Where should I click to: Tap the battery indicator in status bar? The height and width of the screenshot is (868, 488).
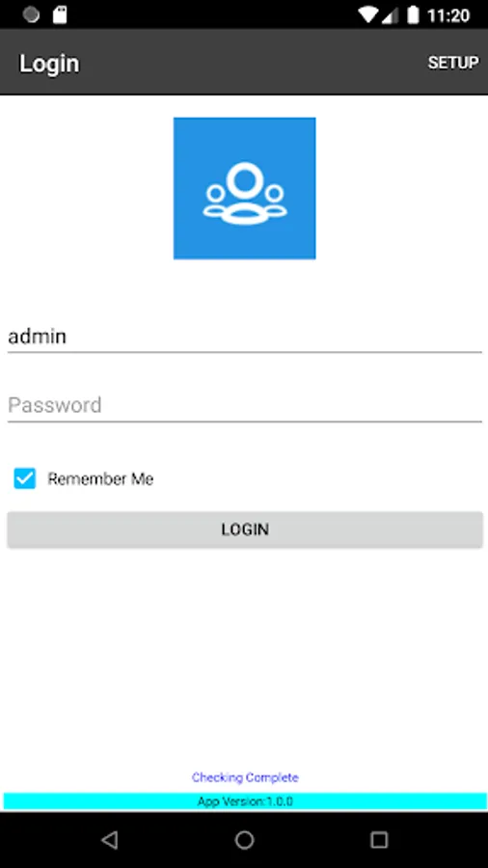413,14
